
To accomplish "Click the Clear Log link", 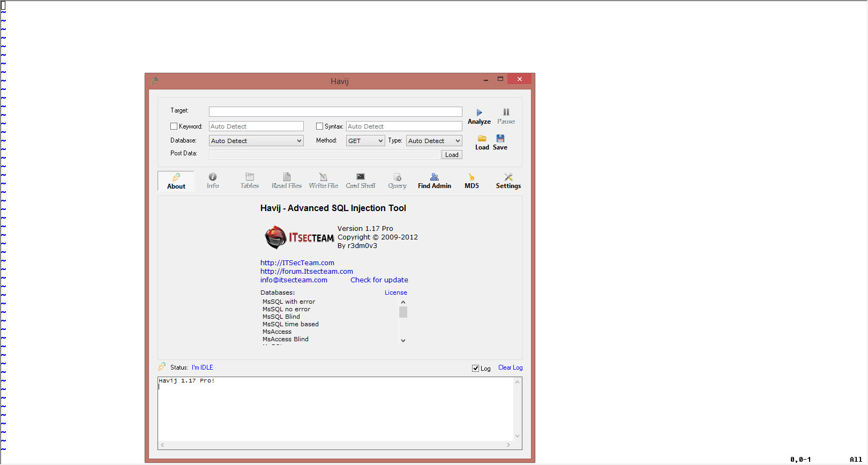I will point(511,367).
